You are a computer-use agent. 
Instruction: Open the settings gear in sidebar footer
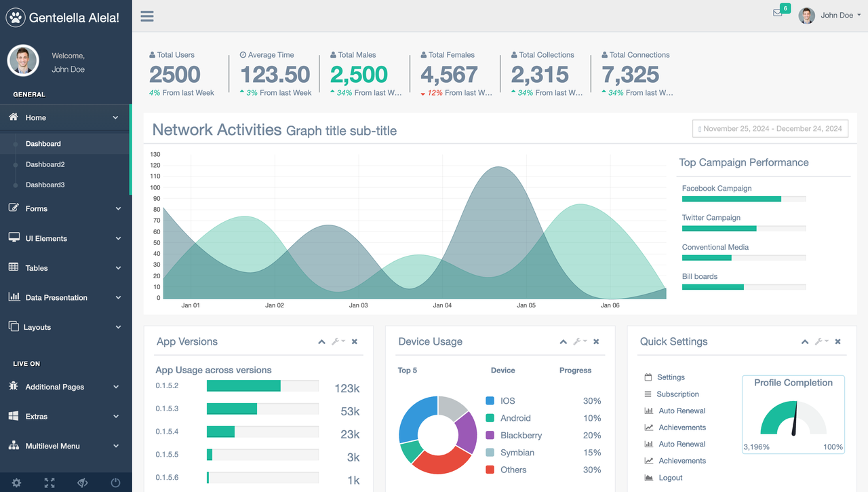click(x=16, y=482)
